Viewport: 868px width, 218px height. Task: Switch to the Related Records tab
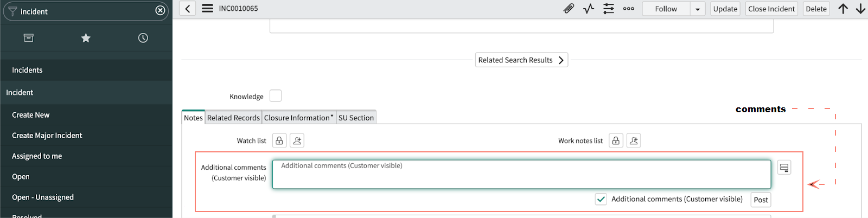(233, 118)
